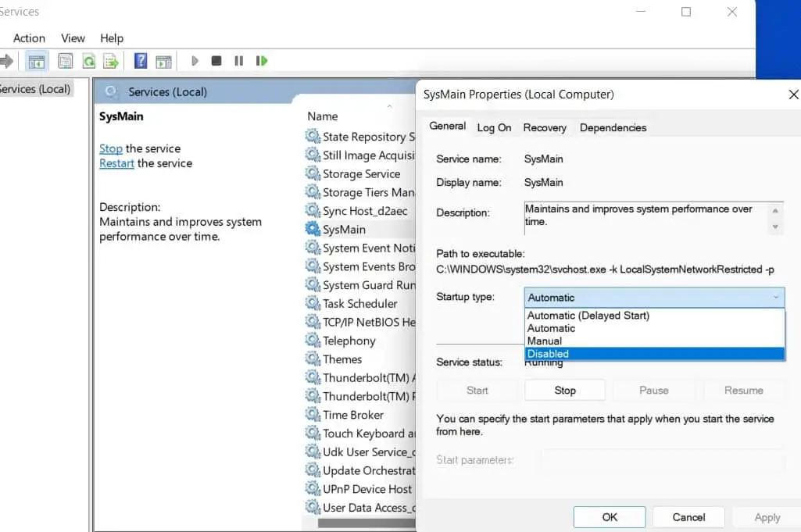Click the Refresh toolbar icon
Screen dimensions: 801x532
(89, 61)
